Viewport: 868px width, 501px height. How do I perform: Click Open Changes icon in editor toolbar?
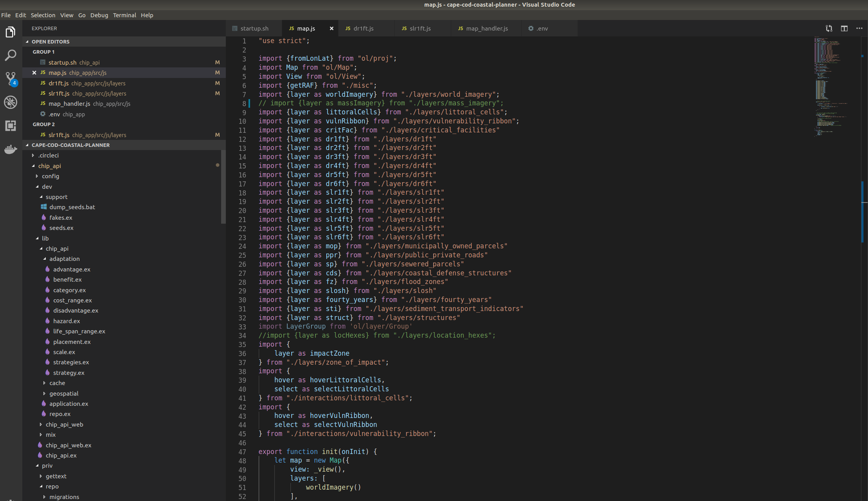click(x=829, y=28)
